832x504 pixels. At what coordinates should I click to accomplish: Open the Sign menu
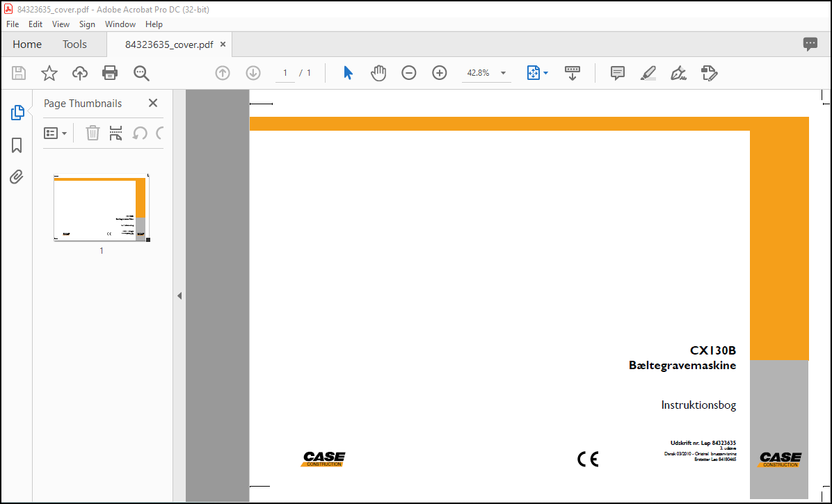87,24
